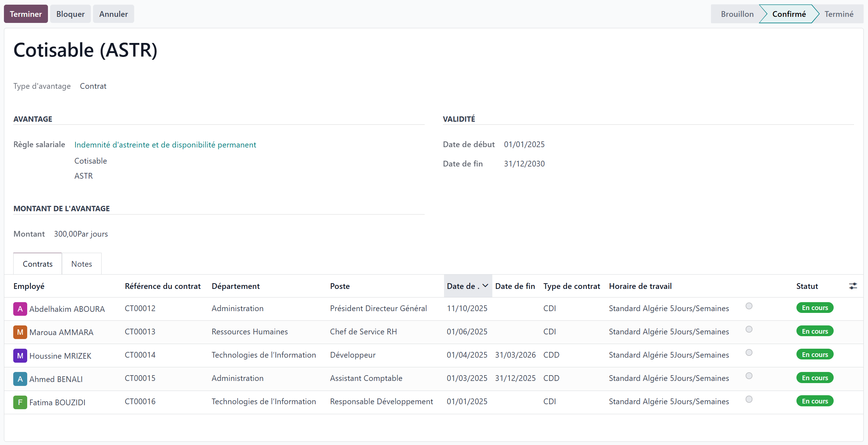This screenshot has height=445, width=868.
Task: Select radio circle on Houssine MRIZEK row
Action: (749, 353)
